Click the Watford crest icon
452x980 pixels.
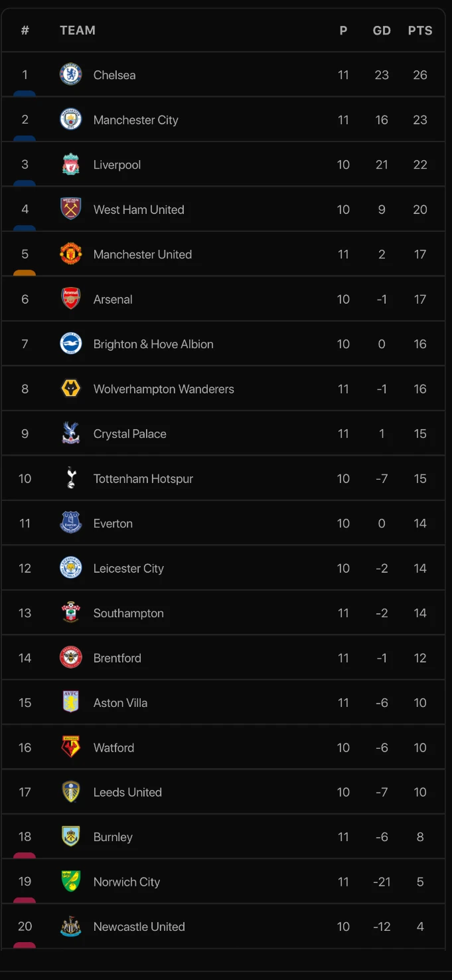[71, 747]
